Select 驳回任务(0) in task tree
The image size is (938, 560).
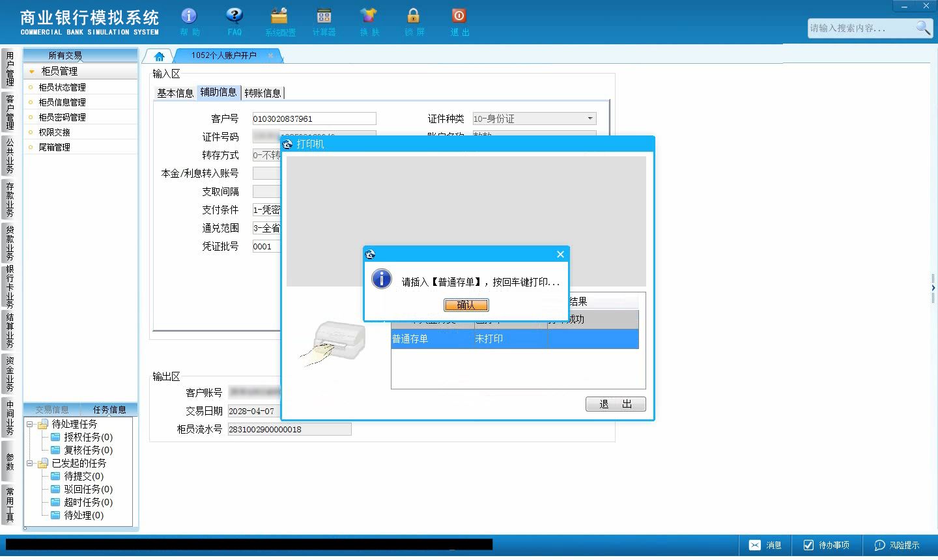point(88,490)
